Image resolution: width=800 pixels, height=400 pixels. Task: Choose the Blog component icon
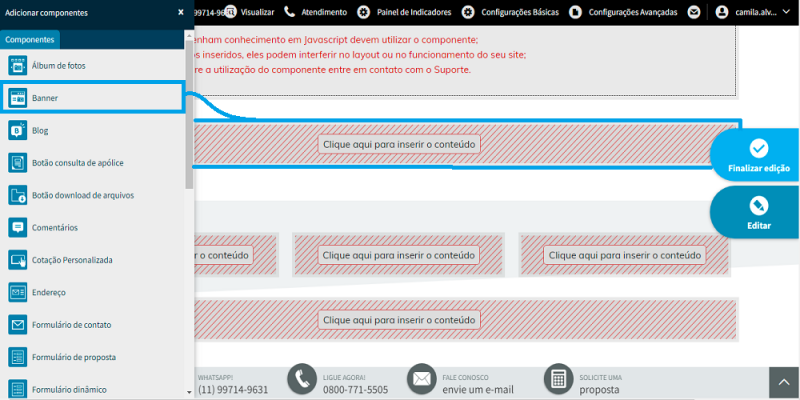pos(18,131)
